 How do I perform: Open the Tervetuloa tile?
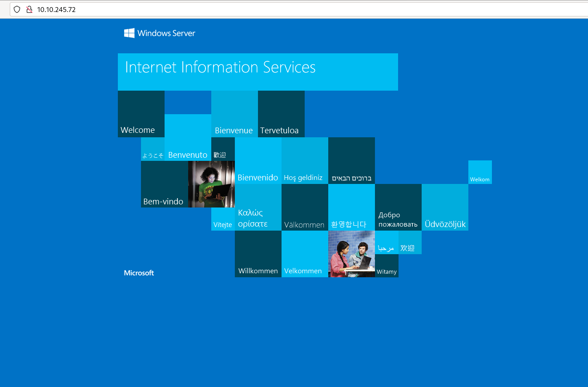click(281, 114)
